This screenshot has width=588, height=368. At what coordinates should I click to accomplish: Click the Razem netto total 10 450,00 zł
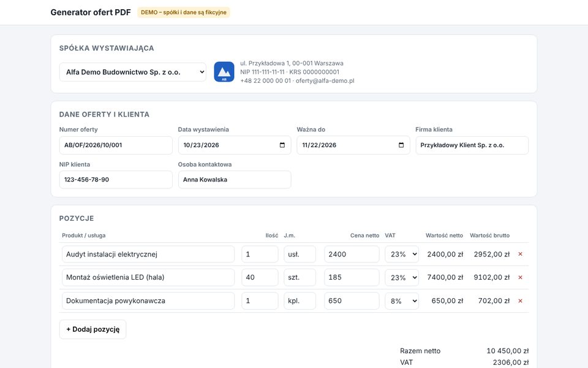pos(508,351)
